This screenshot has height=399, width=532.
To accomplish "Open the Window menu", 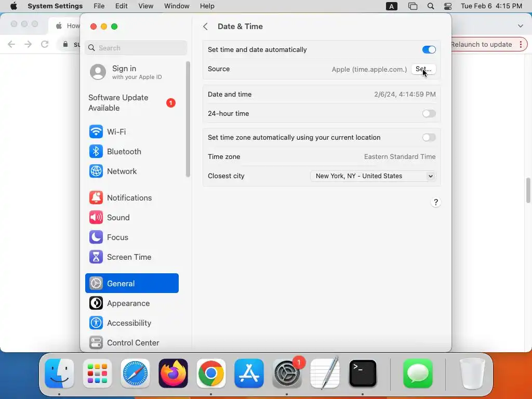I will click(x=177, y=6).
